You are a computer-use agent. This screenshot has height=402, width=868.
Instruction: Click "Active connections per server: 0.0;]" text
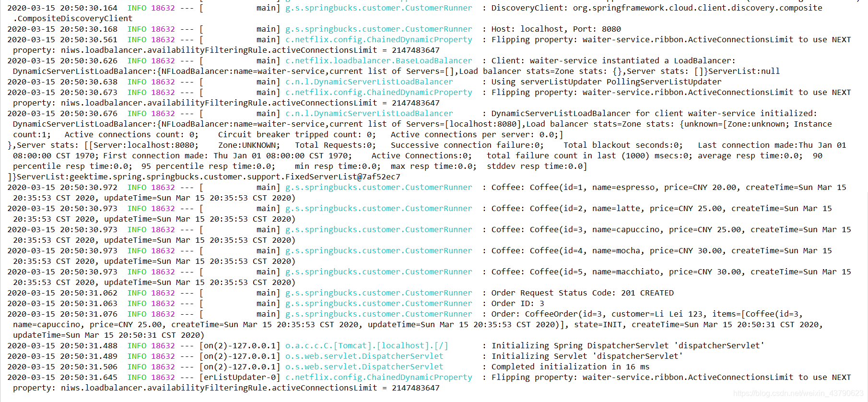point(477,135)
